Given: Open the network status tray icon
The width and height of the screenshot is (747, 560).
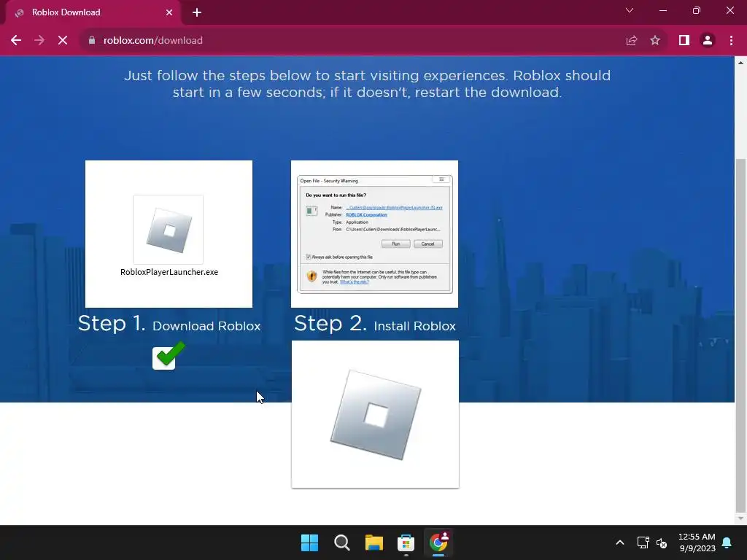Looking at the screenshot, I should [x=643, y=542].
